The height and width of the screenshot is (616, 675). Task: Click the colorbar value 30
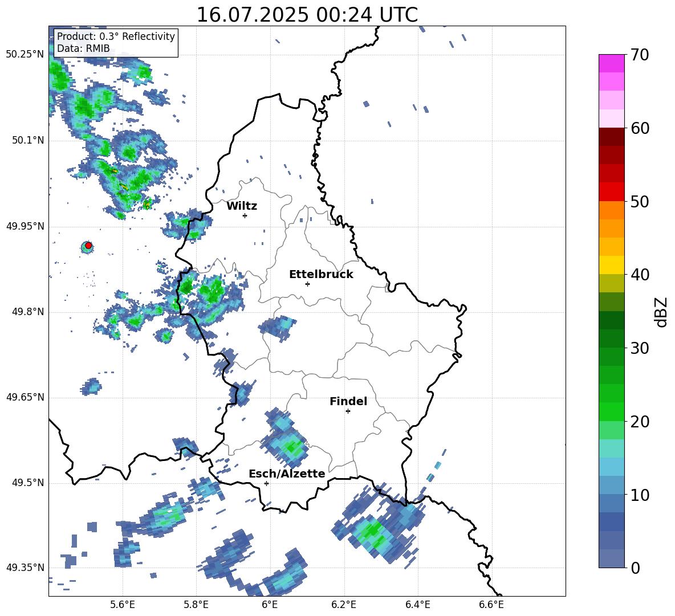[x=640, y=348]
